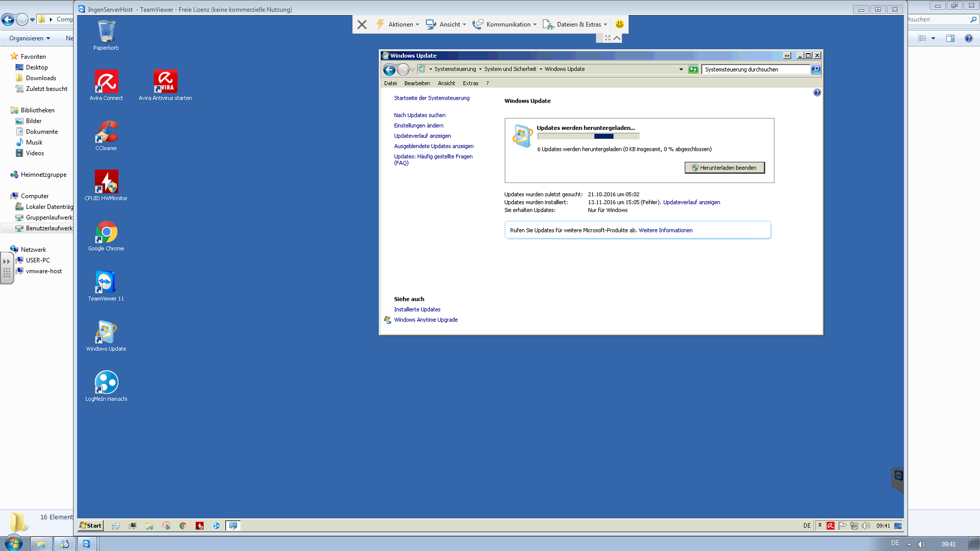Click the TeamViewer feedback smiley icon
Image resolution: width=980 pixels, height=551 pixels.
pos(619,24)
